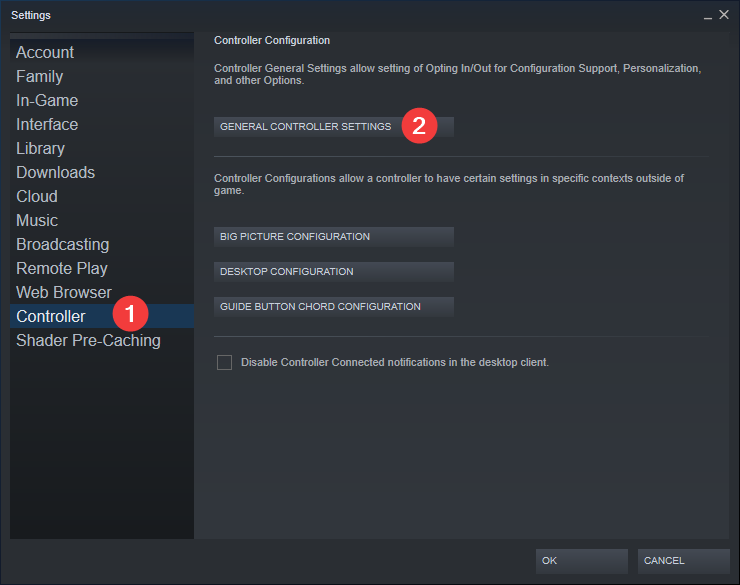Open Remote Play settings

(62, 269)
